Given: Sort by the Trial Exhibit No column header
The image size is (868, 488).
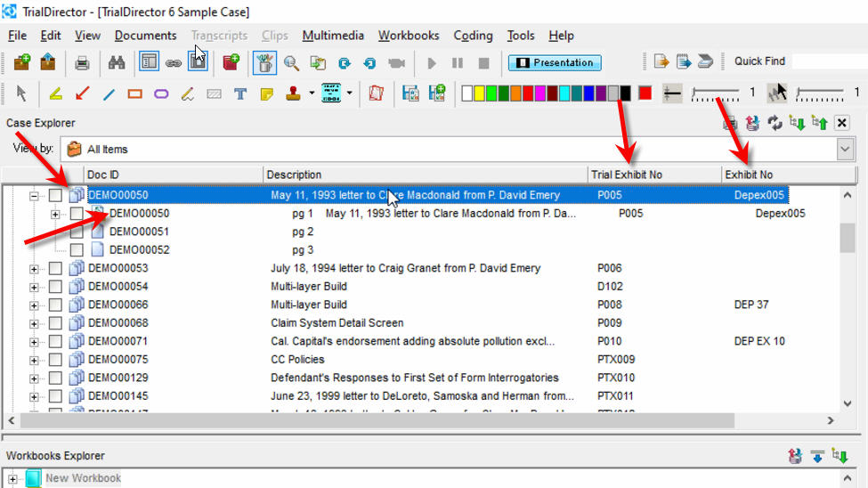Looking at the screenshot, I should (x=655, y=175).
